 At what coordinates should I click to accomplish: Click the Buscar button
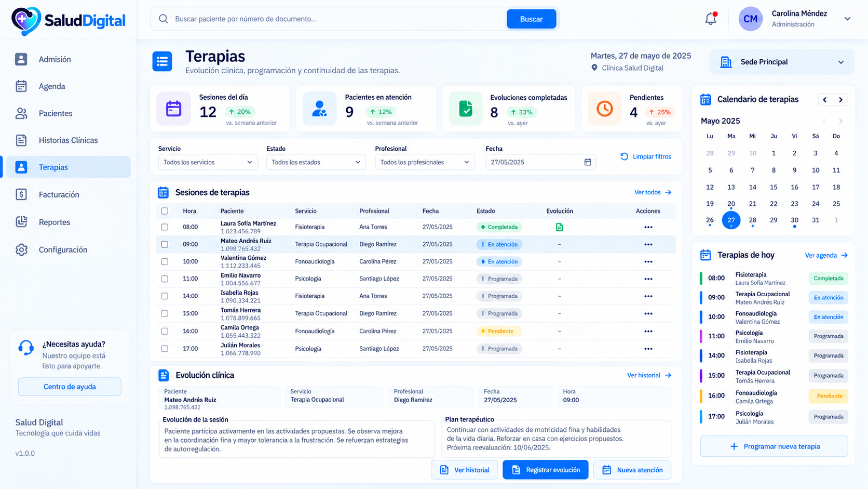[x=531, y=19]
